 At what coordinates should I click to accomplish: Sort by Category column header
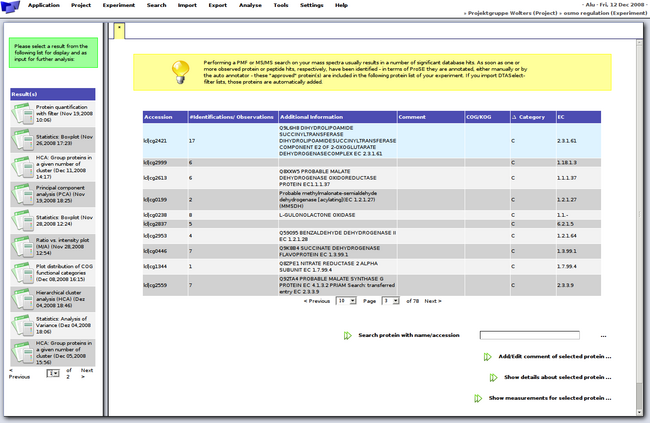point(533,117)
